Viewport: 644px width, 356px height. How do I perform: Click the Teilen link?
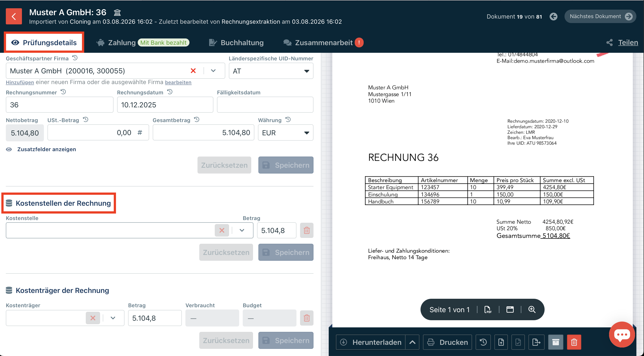[628, 42]
